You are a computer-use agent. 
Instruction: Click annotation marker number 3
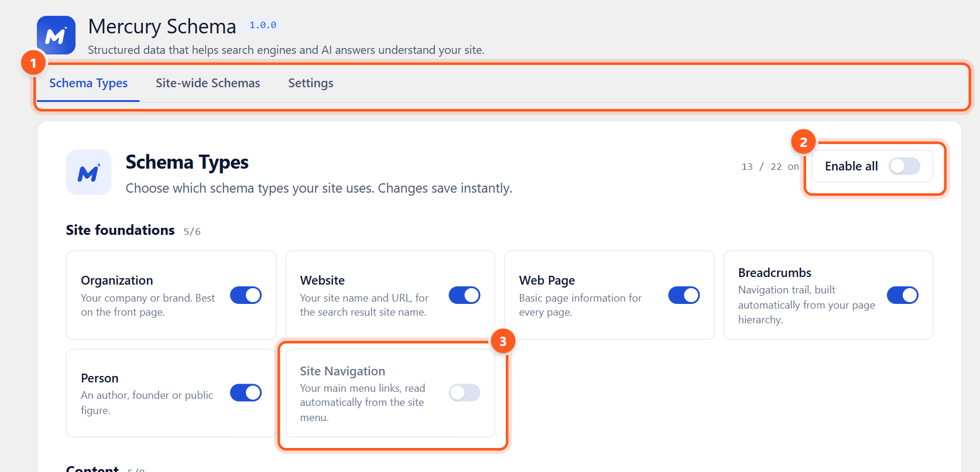[x=503, y=341]
